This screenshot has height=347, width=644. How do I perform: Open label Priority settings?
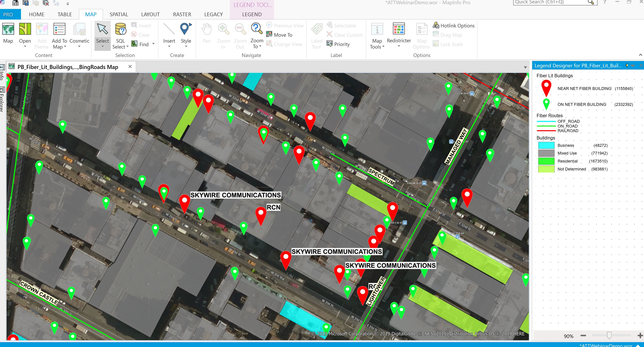(x=338, y=44)
